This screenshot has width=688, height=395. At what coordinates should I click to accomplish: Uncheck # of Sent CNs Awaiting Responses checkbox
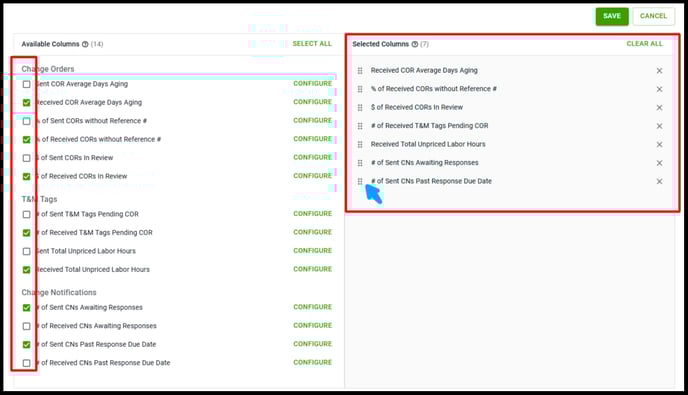26,308
